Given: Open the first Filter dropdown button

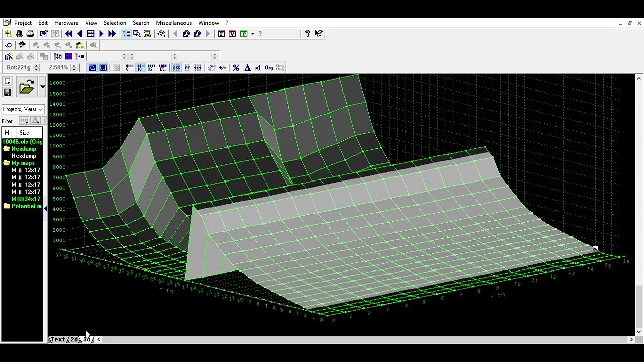Looking at the screenshot, I should (24, 121).
